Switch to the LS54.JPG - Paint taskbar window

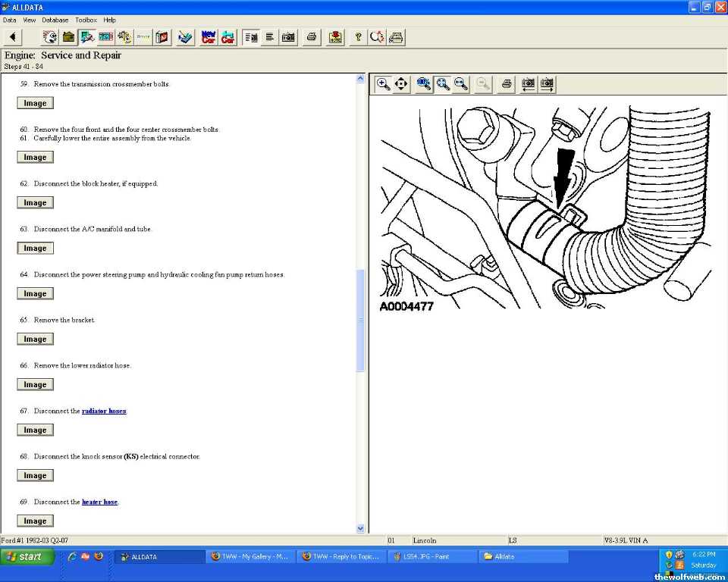pyautogui.click(x=432, y=556)
